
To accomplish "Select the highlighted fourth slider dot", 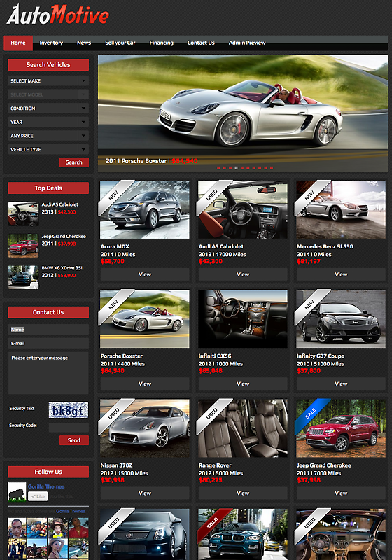I will click(x=236, y=168).
